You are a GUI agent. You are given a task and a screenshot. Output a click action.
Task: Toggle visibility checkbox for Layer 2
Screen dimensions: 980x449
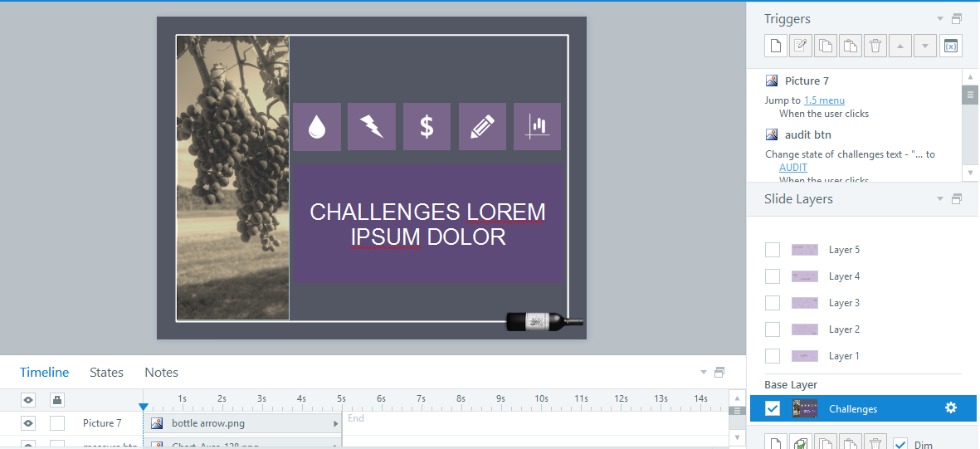click(x=773, y=329)
